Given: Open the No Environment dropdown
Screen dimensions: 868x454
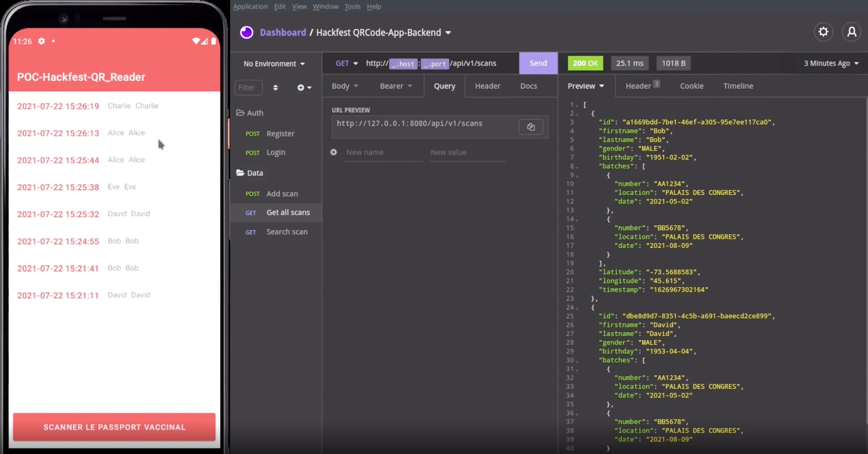Looking at the screenshot, I should 274,64.
